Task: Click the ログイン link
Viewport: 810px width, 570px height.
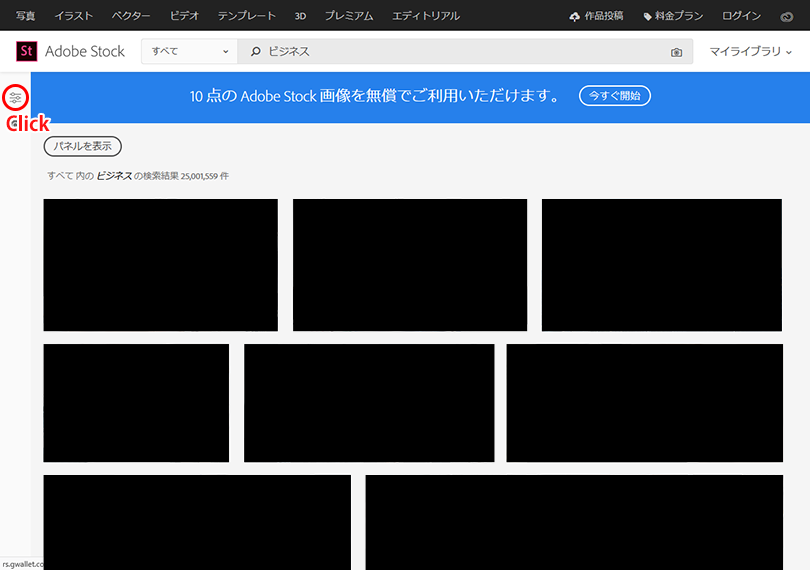Action: tap(741, 16)
